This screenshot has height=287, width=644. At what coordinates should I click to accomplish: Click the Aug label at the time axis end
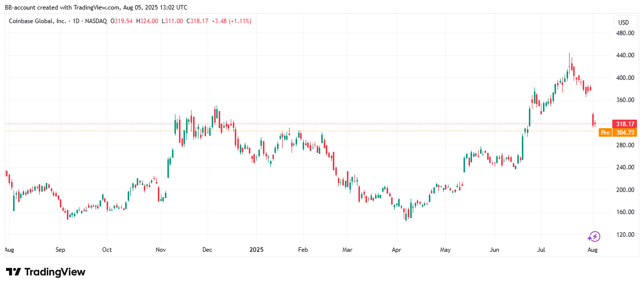(x=592, y=249)
